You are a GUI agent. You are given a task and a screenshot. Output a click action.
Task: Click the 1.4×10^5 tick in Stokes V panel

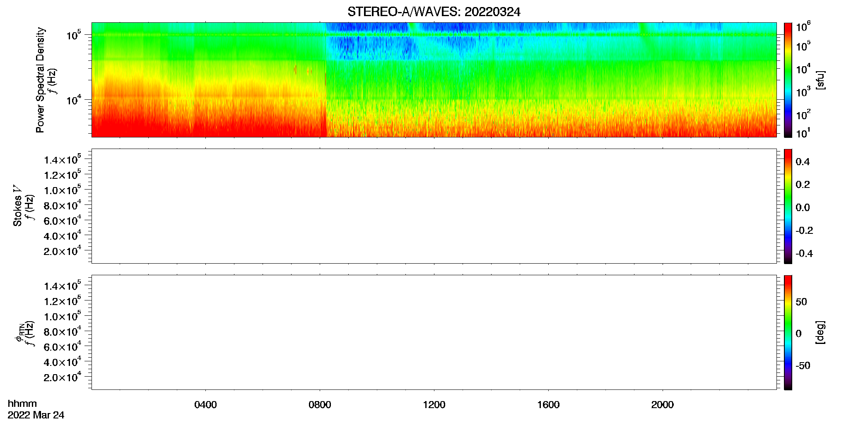[x=63, y=159]
